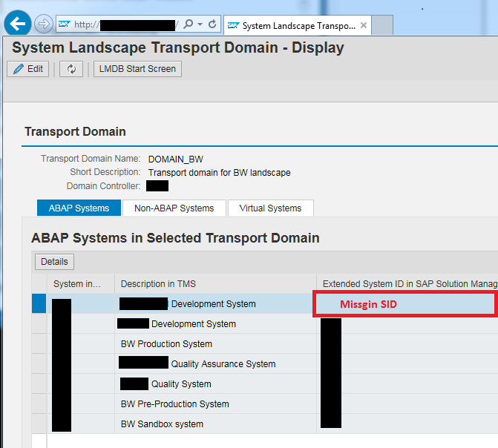
Task: Select the BW Sandbox system row
Action: 265,424
